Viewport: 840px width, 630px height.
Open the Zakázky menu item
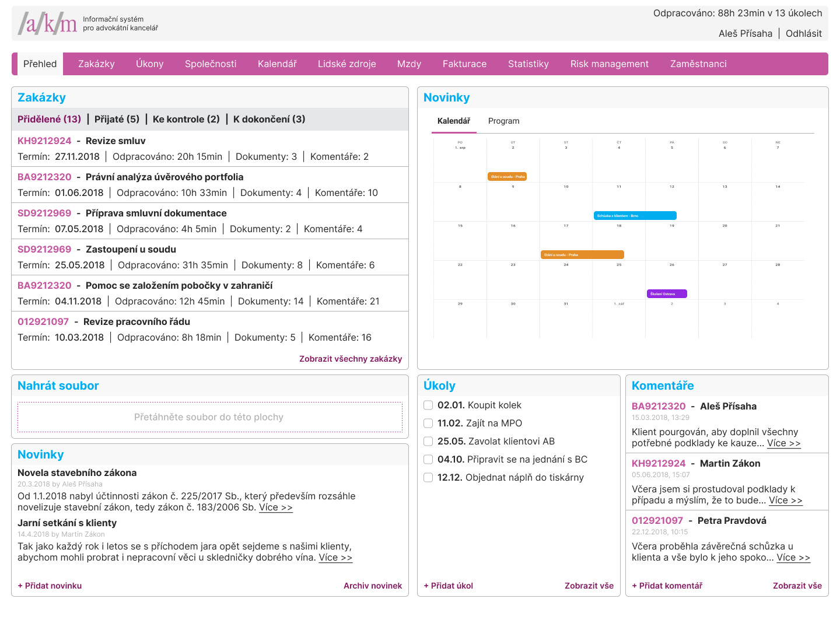pyautogui.click(x=96, y=64)
